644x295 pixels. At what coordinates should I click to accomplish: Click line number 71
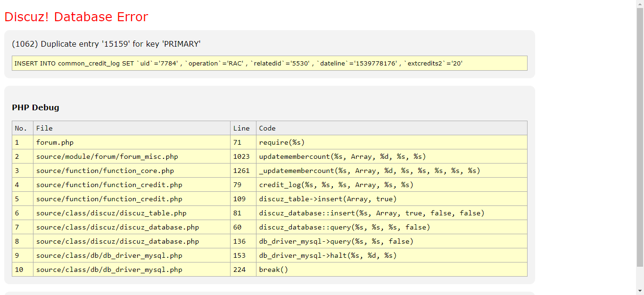click(237, 142)
